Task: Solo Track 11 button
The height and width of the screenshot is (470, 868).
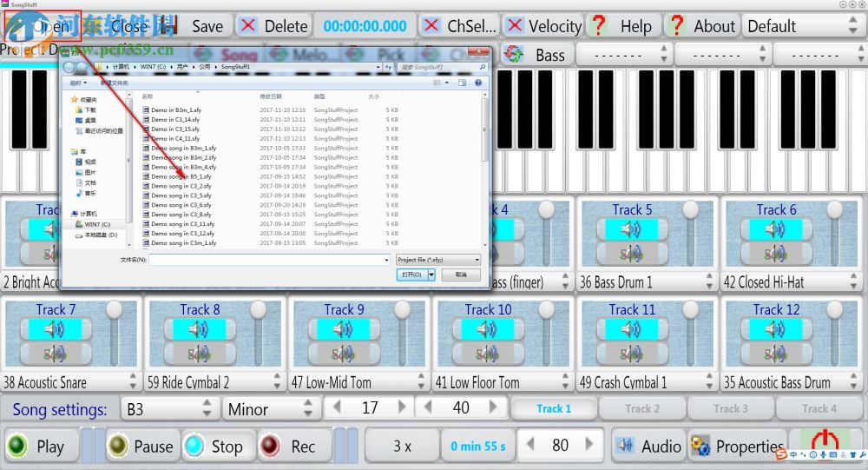Action: point(631,354)
